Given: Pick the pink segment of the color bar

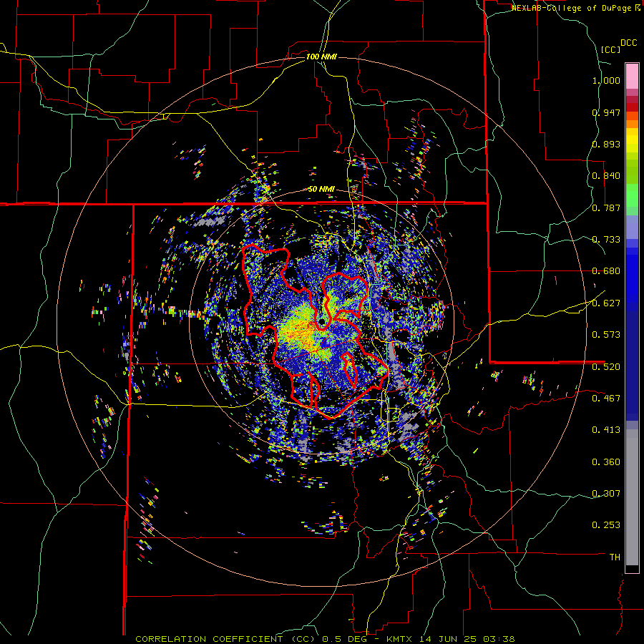Looking at the screenshot, I should [632, 76].
